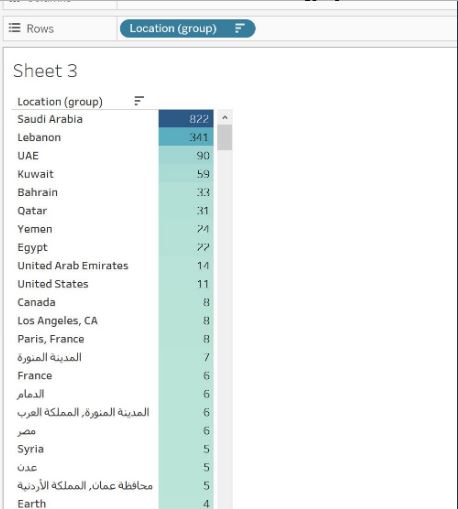
Task: Click the scrollbar up arrow
Action: click(x=225, y=117)
